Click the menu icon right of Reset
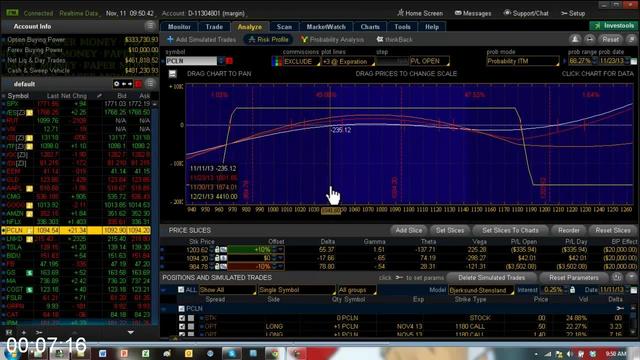This screenshot has height=360, width=640. click(x=631, y=40)
